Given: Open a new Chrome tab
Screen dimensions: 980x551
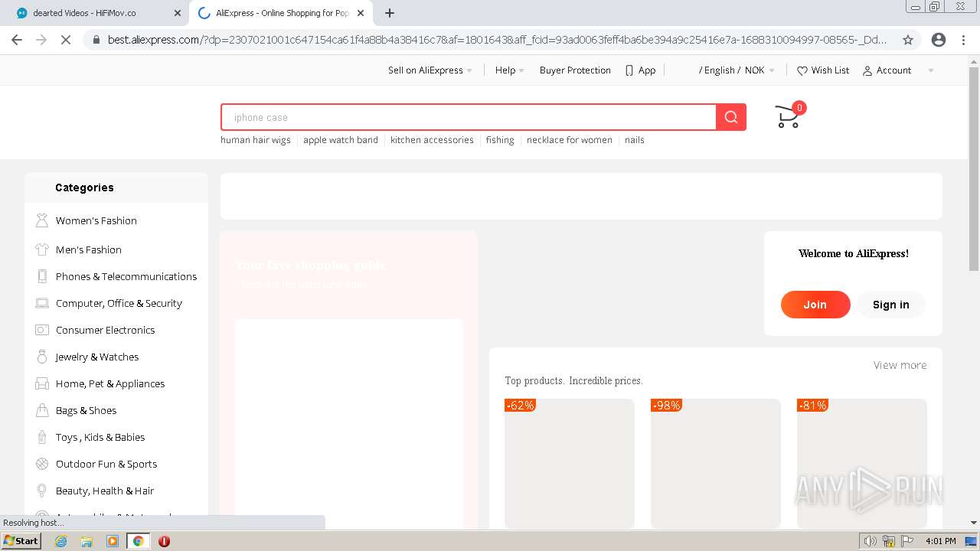Looking at the screenshot, I should click(390, 13).
